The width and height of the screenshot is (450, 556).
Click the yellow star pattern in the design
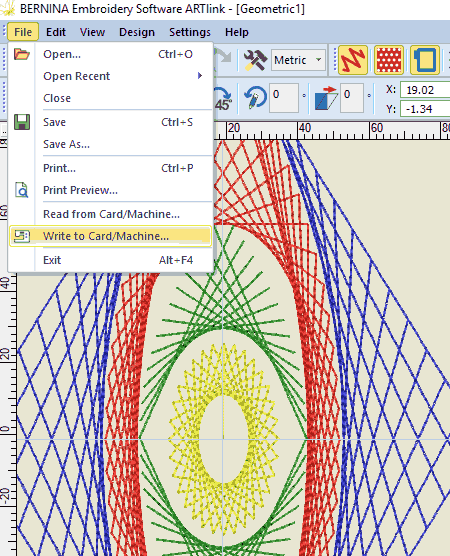point(223,440)
